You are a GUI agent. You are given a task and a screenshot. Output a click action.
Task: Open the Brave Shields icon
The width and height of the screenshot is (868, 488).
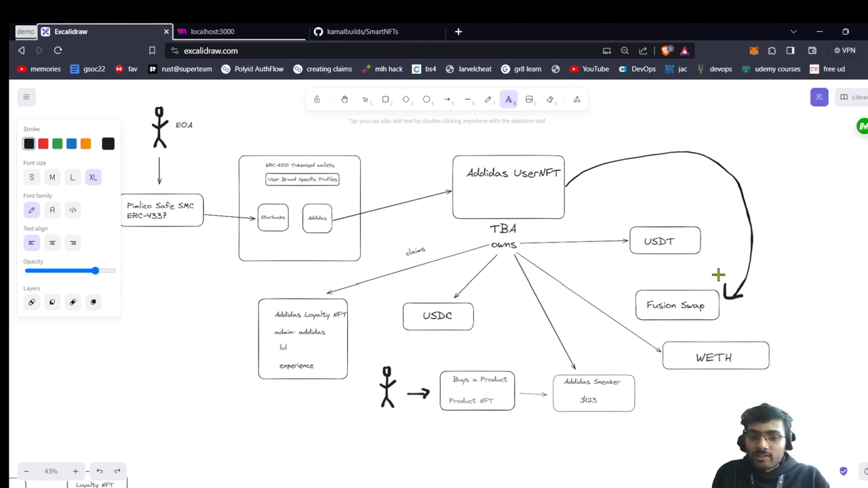pyautogui.click(x=667, y=50)
